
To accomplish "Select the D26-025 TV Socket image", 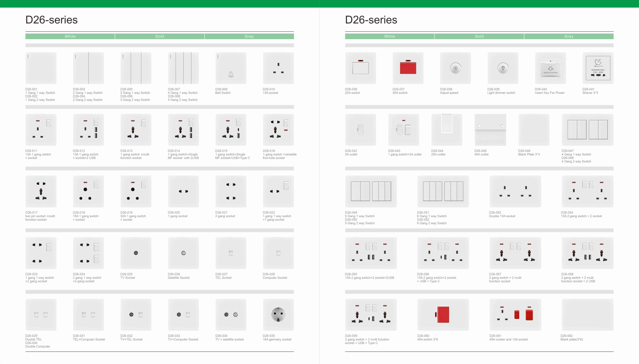I will (x=136, y=253).
